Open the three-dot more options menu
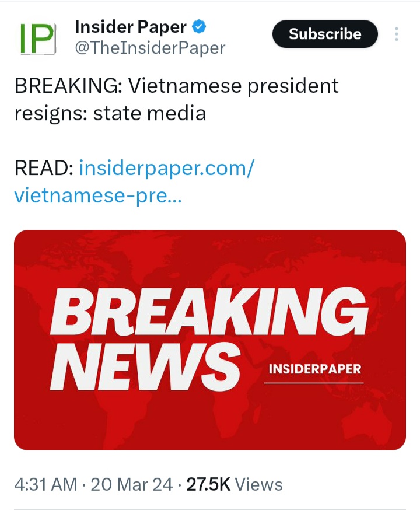Viewport: 420px width, 510px height. [396, 34]
